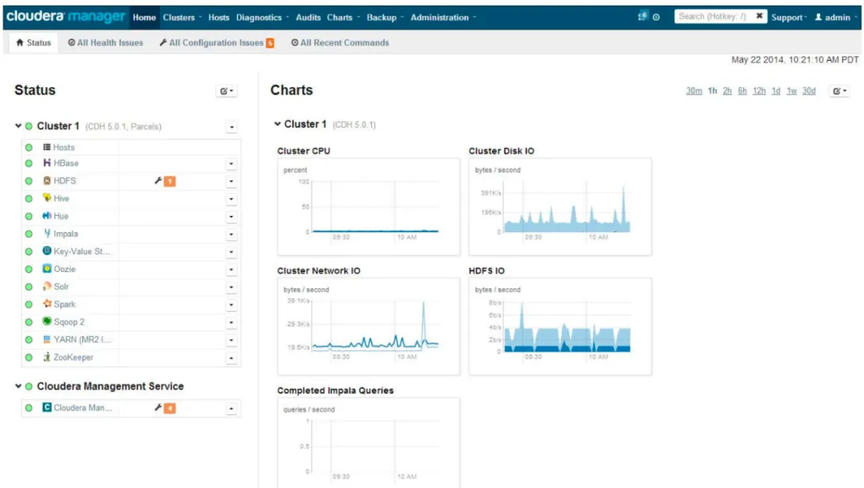Click the Cloudera Management Service C icon

[47, 408]
